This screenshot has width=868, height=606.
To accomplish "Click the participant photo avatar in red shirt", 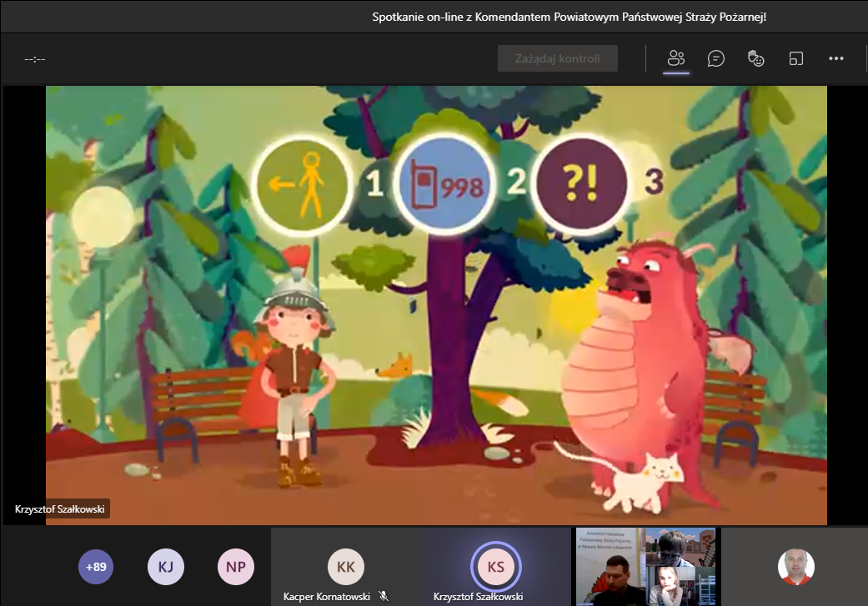I will (796, 567).
